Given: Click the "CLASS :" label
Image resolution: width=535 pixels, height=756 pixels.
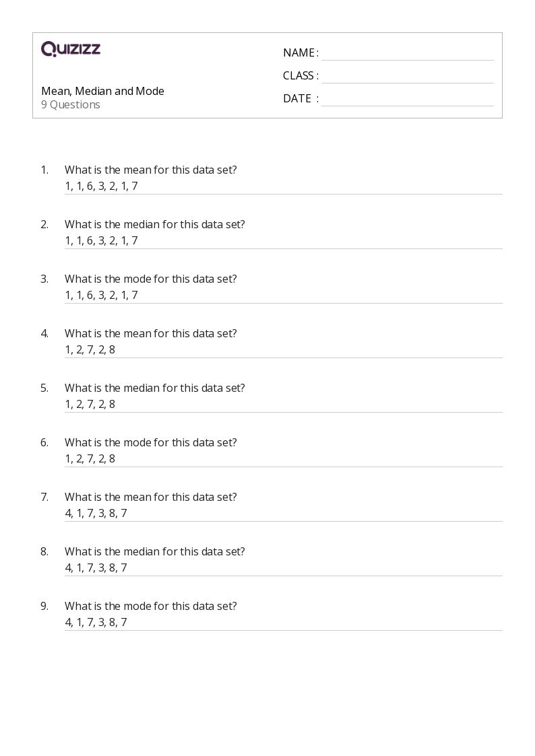Looking at the screenshot, I should pos(301,75).
